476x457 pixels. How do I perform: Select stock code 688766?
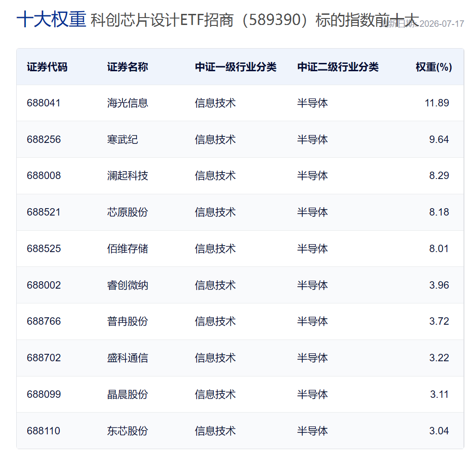(44, 321)
